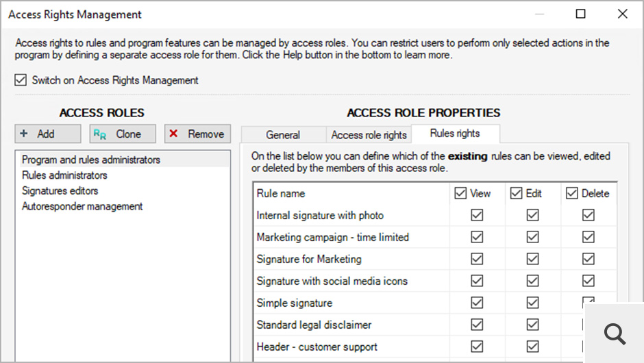Select the Signature for Marketing rule name
The image size is (644, 363).
309,259
